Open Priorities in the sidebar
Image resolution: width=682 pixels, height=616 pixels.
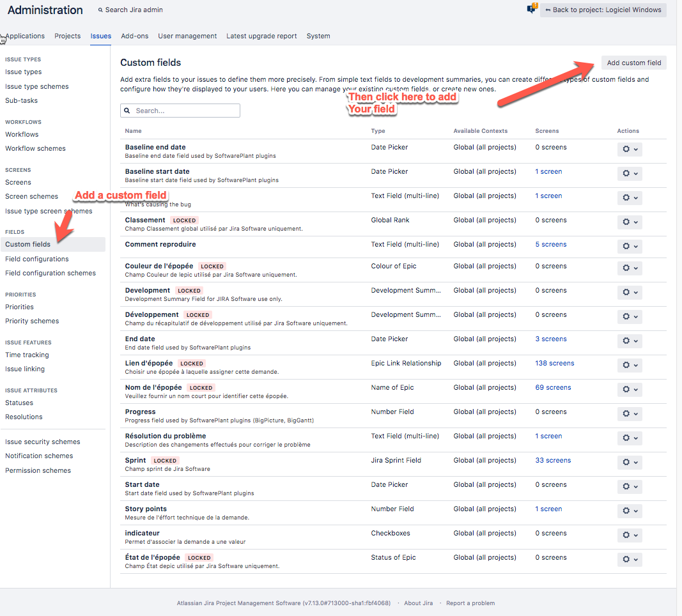19,307
